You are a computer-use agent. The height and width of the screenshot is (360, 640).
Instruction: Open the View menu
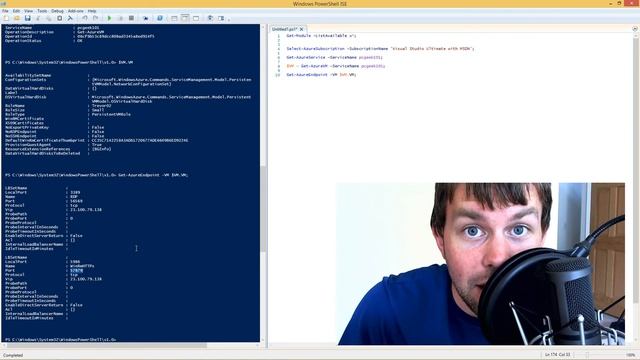[29, 11]
